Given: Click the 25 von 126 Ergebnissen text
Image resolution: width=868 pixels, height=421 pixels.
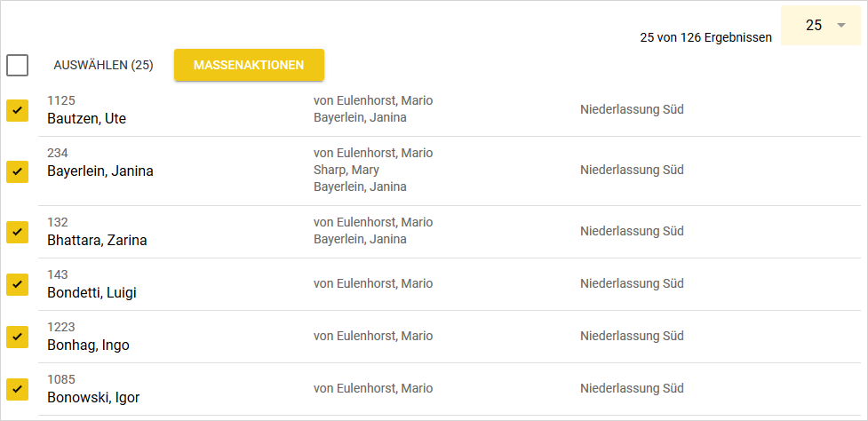Looking at the screenshot, I should coord(705,37).
